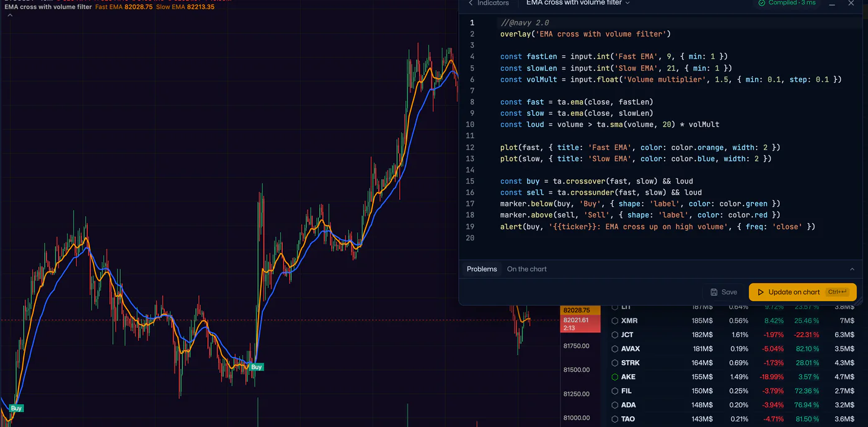Close the script editor panel

point(851,4)
